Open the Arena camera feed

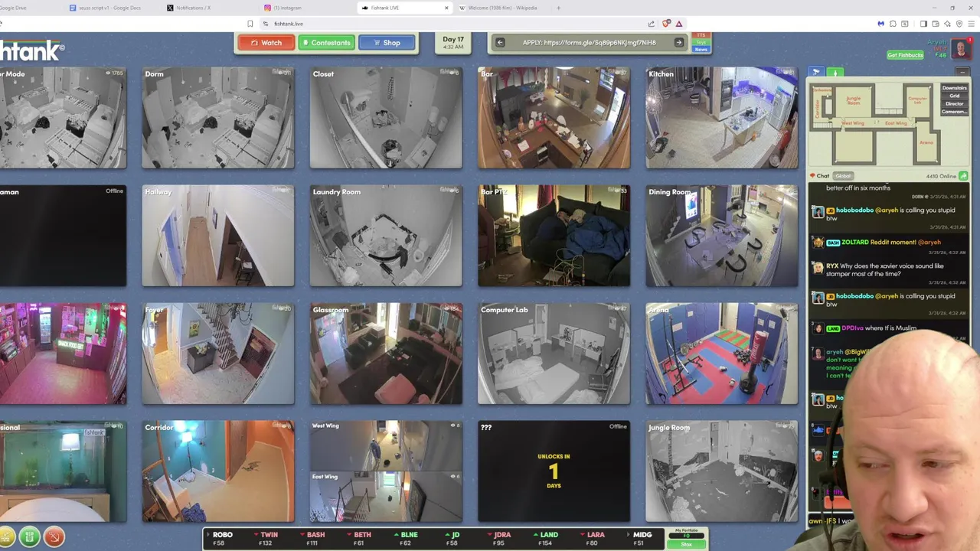[x=722, y=354]
